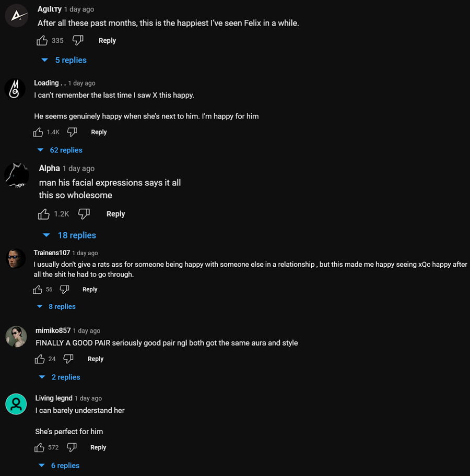470x476 pixels.
Task: Dislike mimiko857's comment
Action: pyautogui.click(x=68, y=359)
